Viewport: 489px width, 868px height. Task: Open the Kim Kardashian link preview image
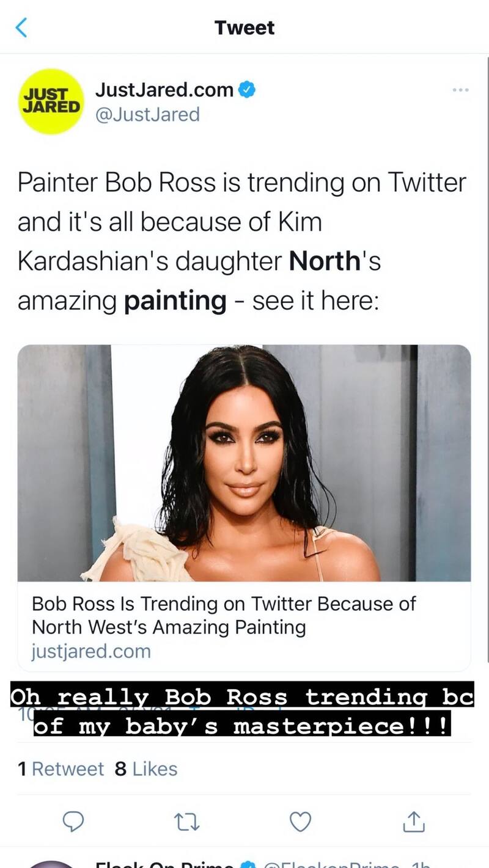(x=244, y=462)
